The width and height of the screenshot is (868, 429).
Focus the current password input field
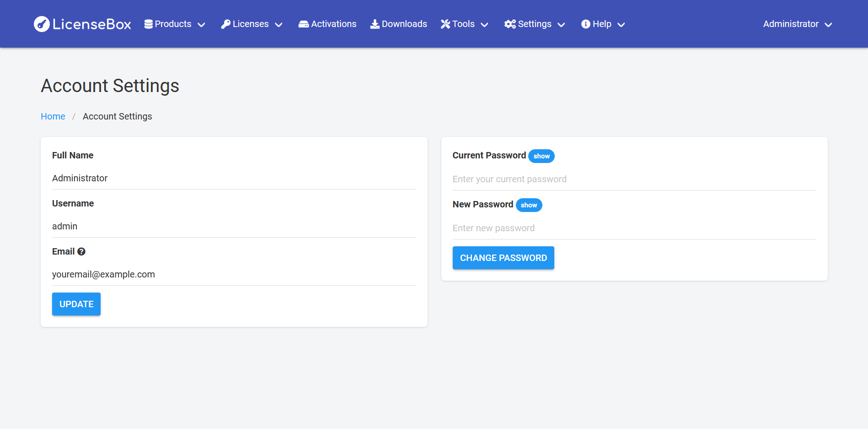coord(634,179)
